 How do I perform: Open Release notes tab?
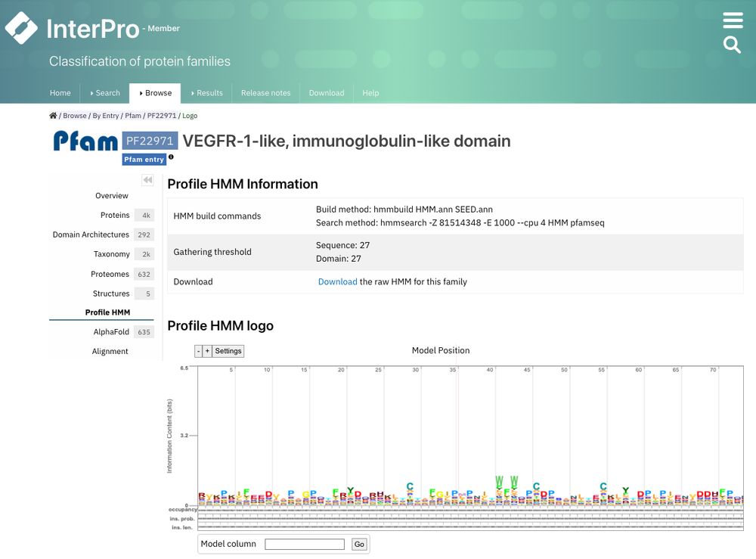(265, 92)
